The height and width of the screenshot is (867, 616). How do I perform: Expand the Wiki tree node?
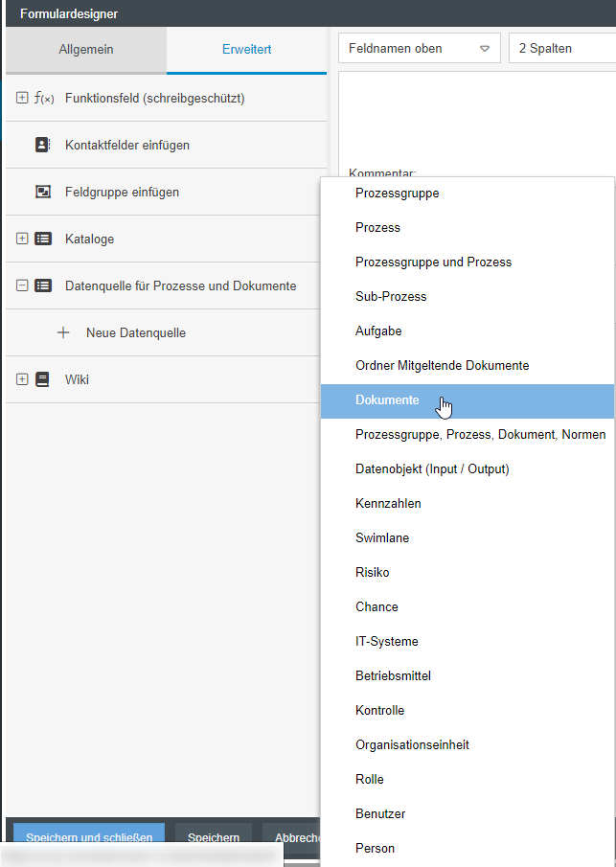pos(22,379)
